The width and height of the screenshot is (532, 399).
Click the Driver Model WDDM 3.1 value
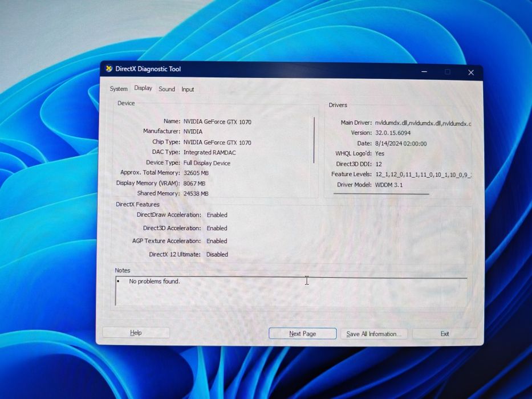(x=389, y=185)
